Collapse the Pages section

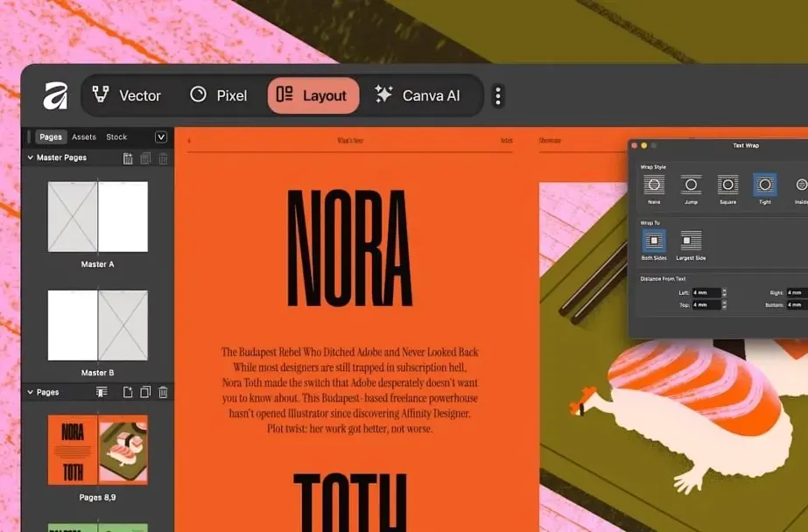coord(31,393)
